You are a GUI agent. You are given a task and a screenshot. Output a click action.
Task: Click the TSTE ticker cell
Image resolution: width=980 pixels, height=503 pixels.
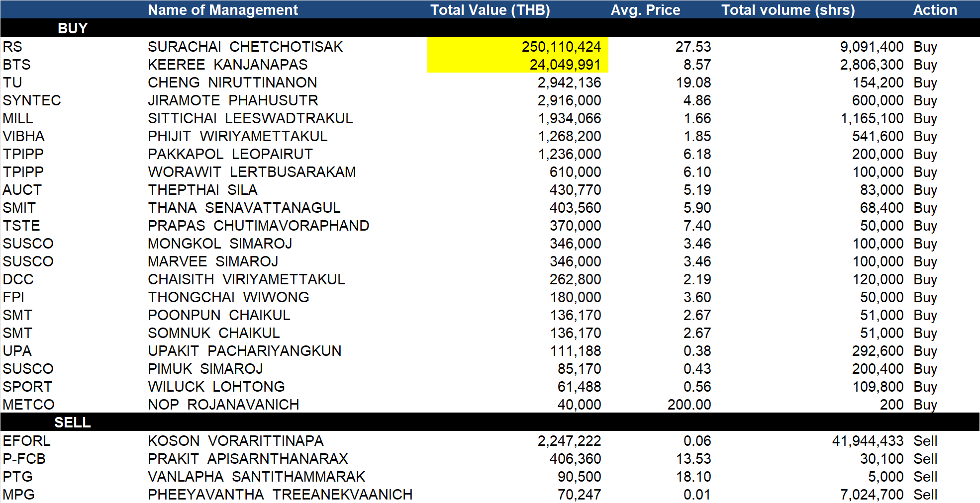(x=21, y=226)
